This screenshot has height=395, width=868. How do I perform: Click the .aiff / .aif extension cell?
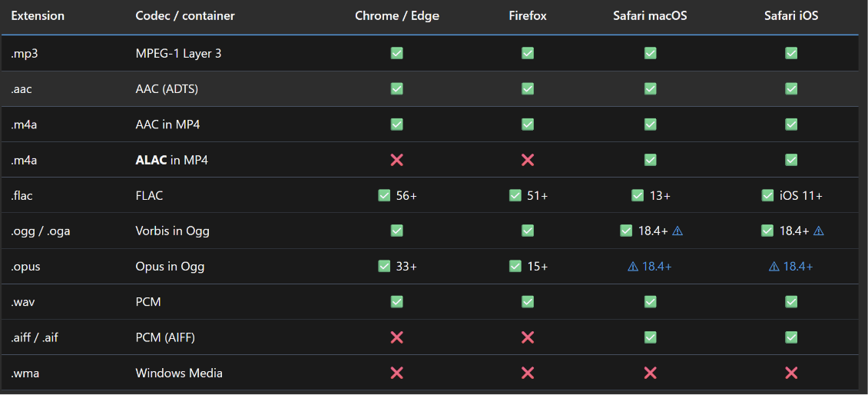tap(35, 337)
